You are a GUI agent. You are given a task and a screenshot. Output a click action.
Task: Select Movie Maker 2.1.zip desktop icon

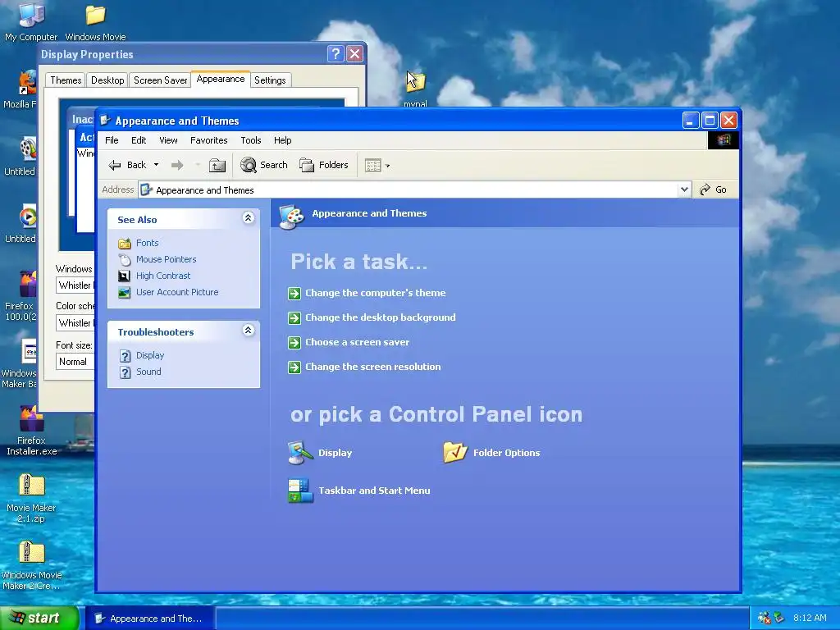(31, 498)
